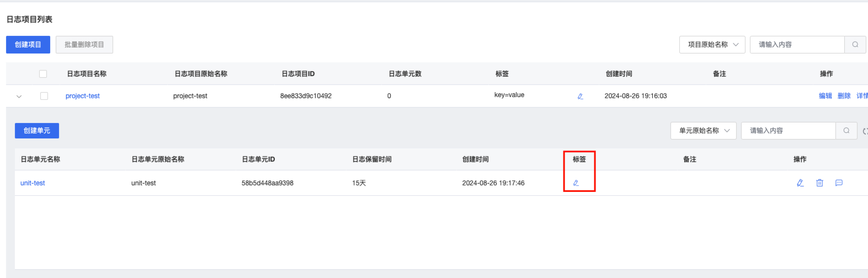868x278 pixels.
Task: Click the 创建项目 button
Action: coord(28,45)
